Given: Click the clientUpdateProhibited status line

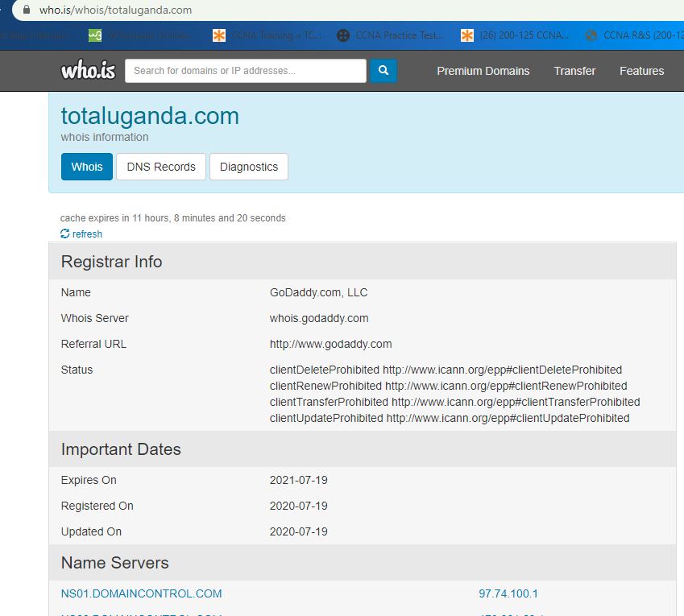Looking at the screenshot, I should [x=450, y=418].
